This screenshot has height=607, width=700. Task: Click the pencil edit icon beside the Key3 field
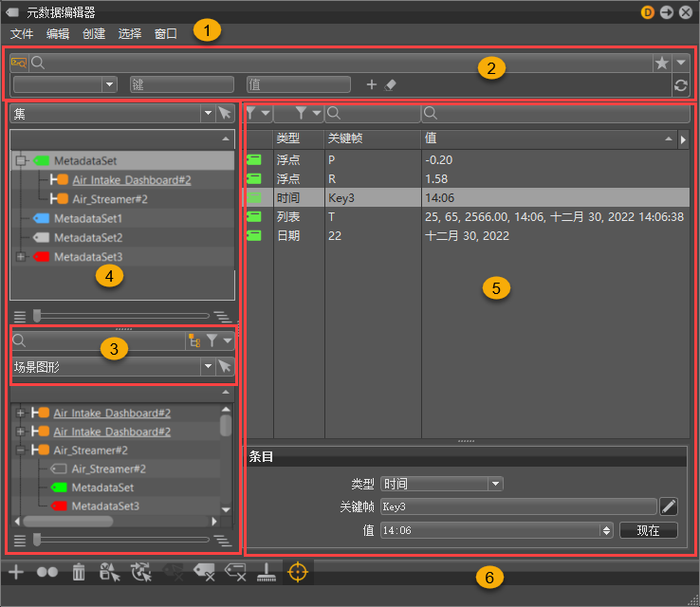click(669, 506)
